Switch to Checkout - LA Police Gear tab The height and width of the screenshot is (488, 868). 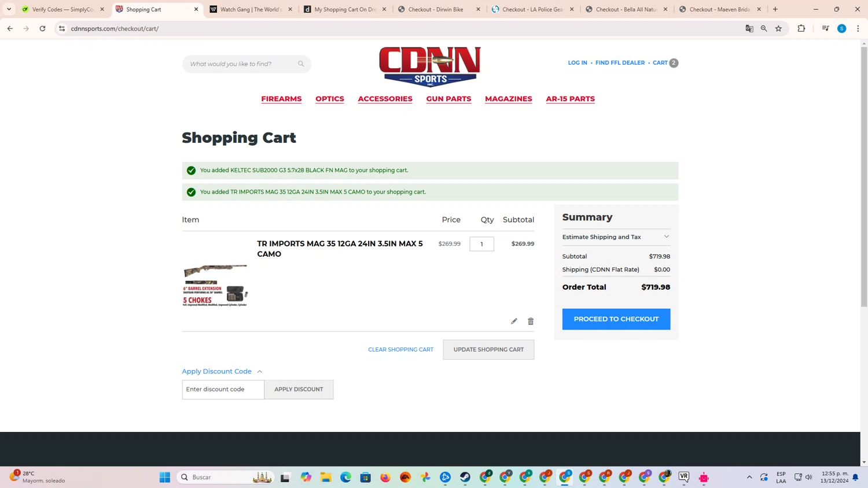click(532, 9)
